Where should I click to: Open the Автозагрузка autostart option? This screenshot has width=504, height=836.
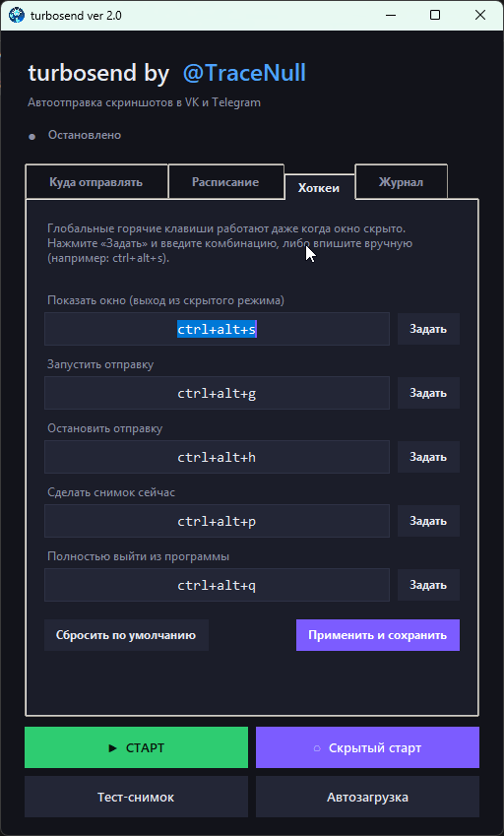point(367,797)
